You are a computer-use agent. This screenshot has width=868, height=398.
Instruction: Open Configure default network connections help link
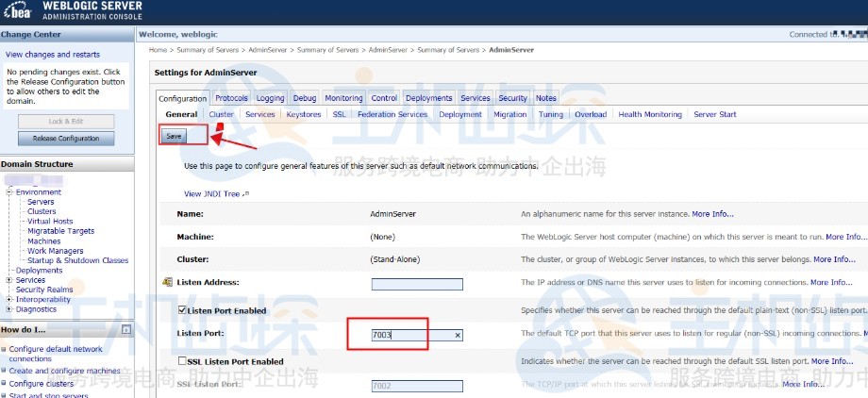click(x=56, y=354)
